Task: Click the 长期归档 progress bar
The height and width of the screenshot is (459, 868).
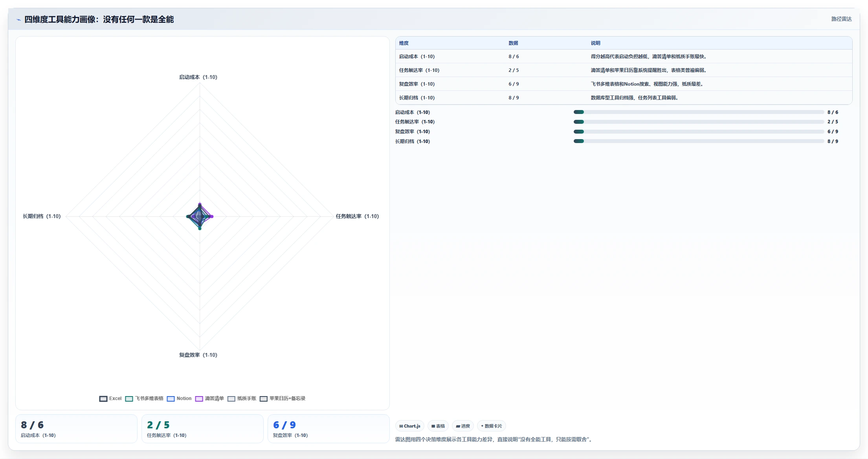Action: [699, 141]
